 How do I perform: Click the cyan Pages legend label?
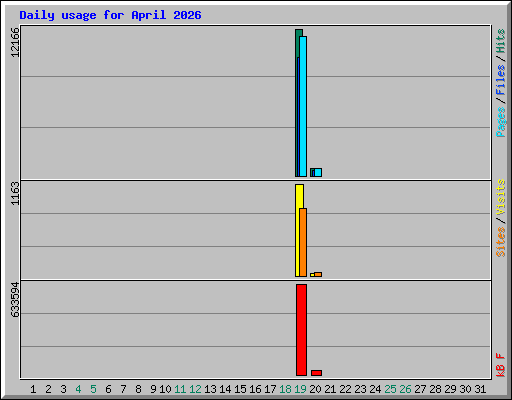tap(501, 122)
